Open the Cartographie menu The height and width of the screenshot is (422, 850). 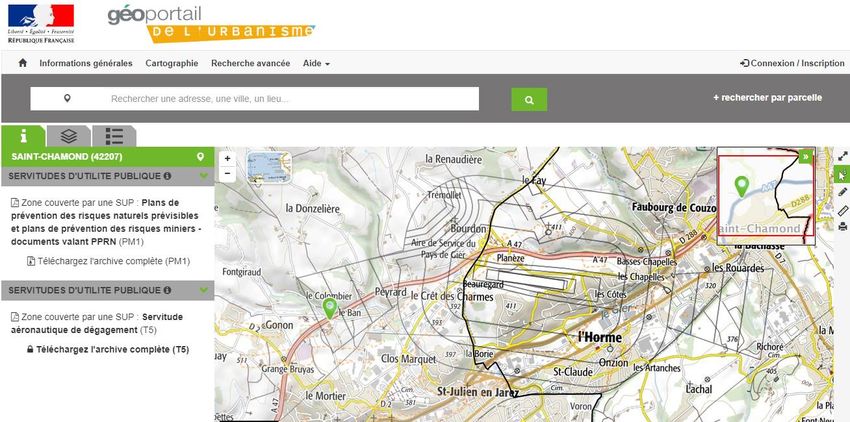click(x=171, y=63)
